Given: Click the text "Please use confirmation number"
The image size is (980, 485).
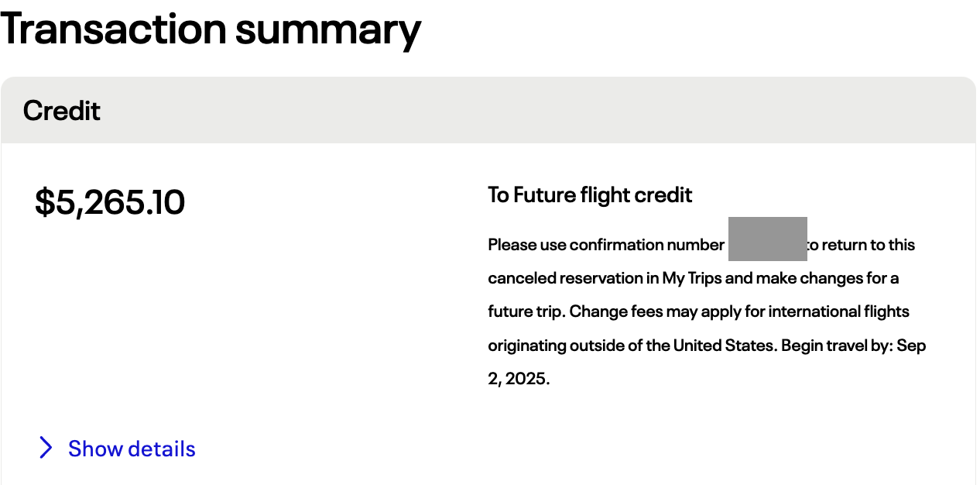Looking at the screenshot, I should pyautogui.click(x=606, y=245).
